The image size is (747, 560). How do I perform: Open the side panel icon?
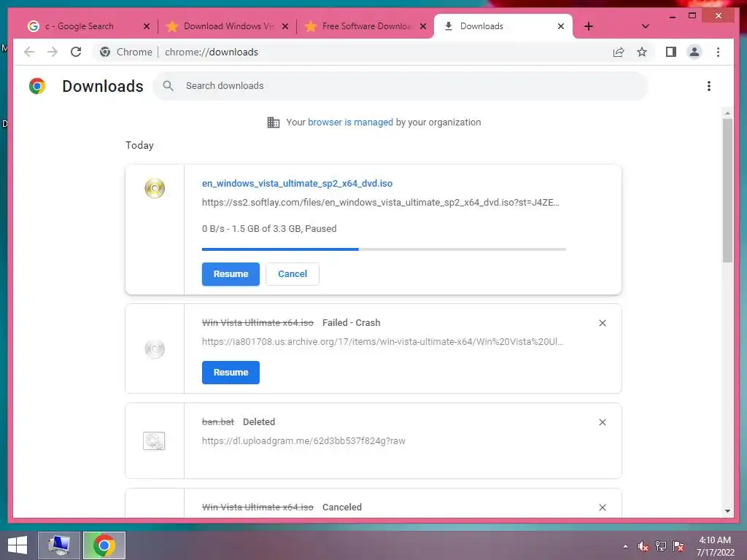[671, 52]
